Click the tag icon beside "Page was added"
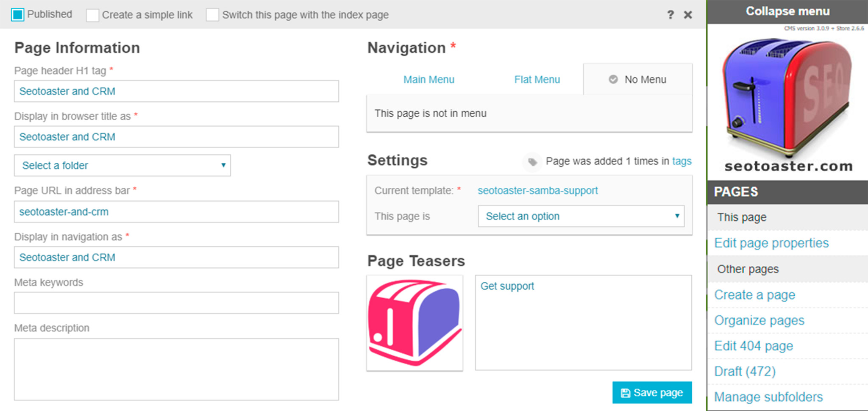The height and width of the screenshot is (411, 868). [x=532, y=162]
